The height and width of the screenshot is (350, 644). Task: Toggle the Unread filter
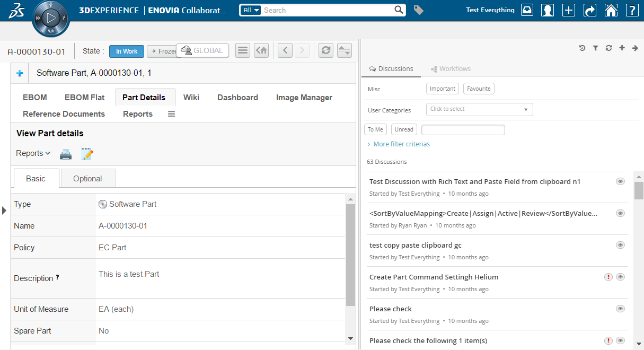tap(404, 129)
